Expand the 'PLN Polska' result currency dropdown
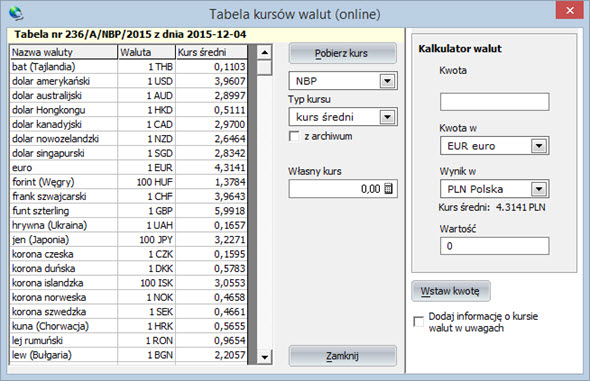The width and height of the screenshot is (590, 381). 539,189
